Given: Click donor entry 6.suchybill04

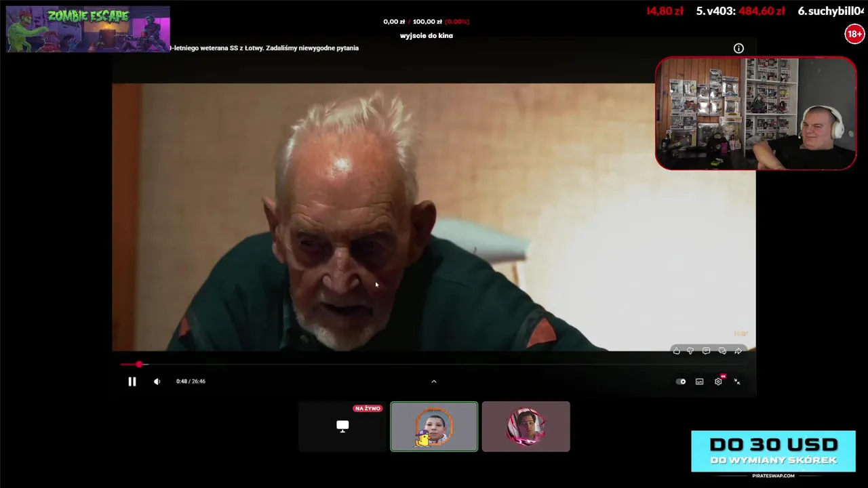Looking at the screenshot, I should 832,11.
